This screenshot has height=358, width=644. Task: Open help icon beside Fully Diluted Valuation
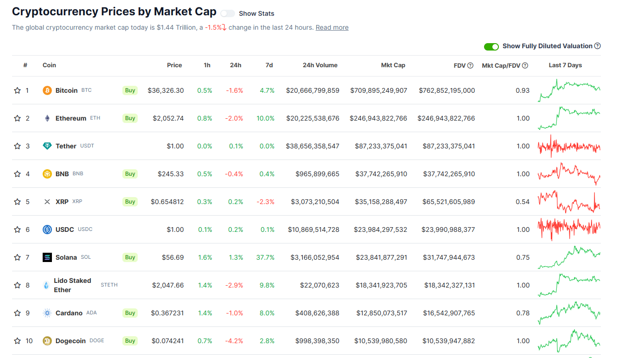(598, 46)
